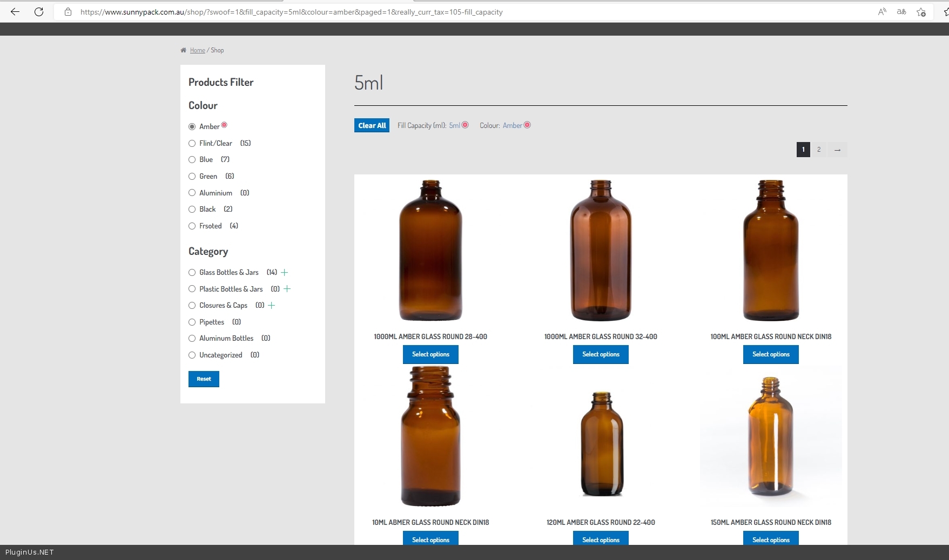The width and height of the screenshot is (949, 560).
Task: Click the browser back arrow
Action: click(x=15, y=12)
